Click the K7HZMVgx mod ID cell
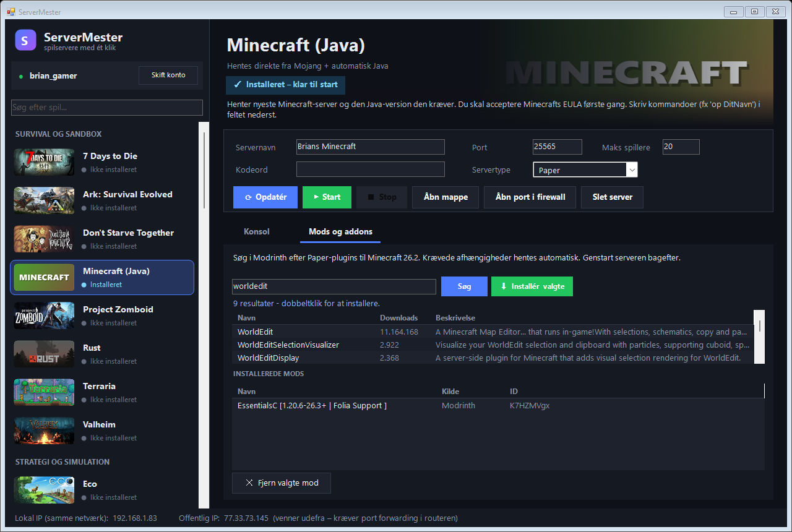The image size is (792, 532). (530, 406)
